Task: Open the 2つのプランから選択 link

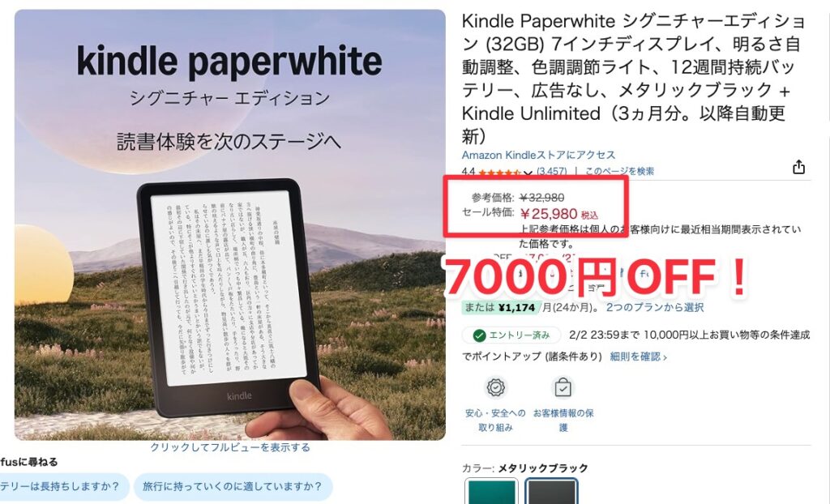Action: tap(655, 308)
